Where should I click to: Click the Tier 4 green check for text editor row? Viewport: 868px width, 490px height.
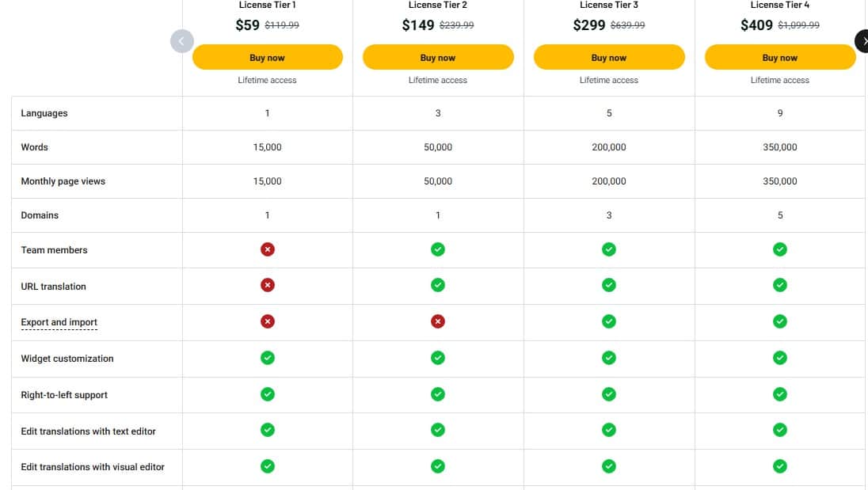coord(780,430)
